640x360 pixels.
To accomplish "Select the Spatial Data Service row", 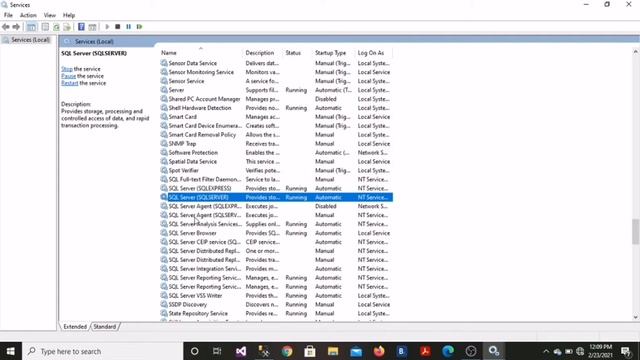I will [276, 162].
